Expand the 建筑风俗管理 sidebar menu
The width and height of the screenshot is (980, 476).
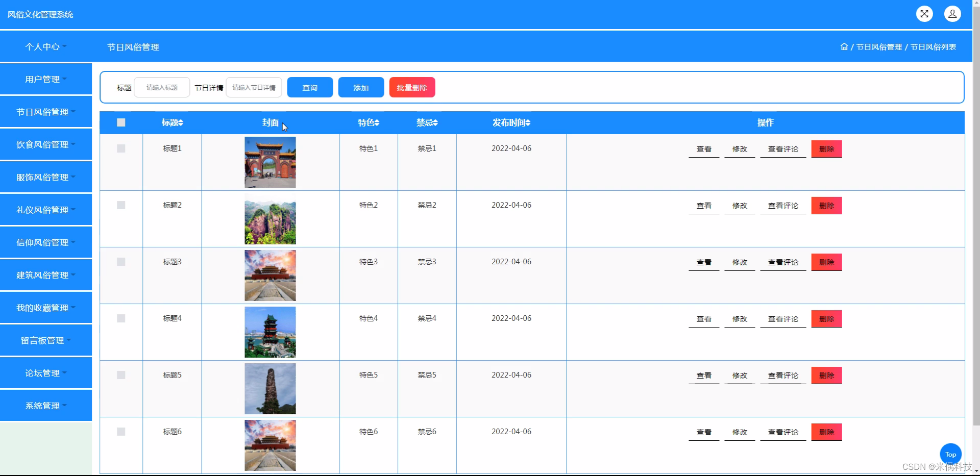tap(46, 275)
